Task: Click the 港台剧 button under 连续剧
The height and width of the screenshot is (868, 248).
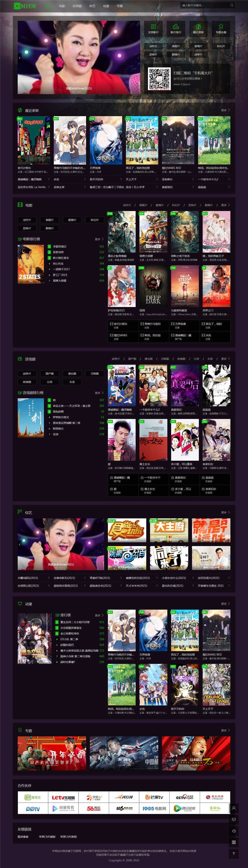Action: [72, 374]
